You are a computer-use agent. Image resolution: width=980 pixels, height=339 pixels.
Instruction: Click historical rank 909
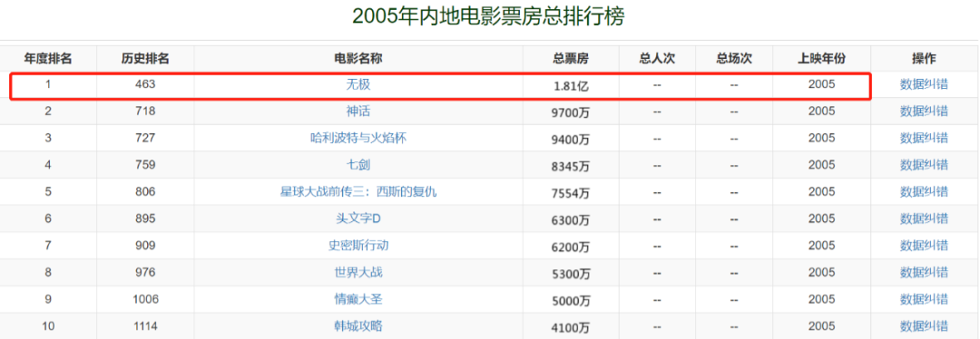pyautogui.click(x=145, y=246)
